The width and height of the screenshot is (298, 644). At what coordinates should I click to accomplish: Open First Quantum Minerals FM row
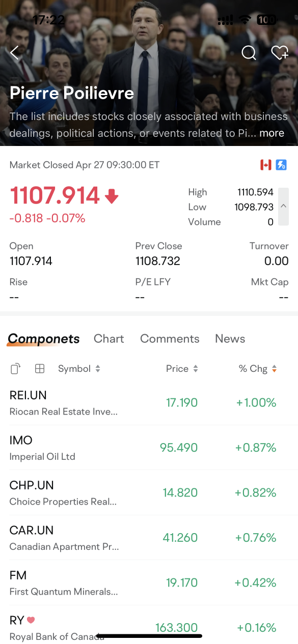coord(149,583)
